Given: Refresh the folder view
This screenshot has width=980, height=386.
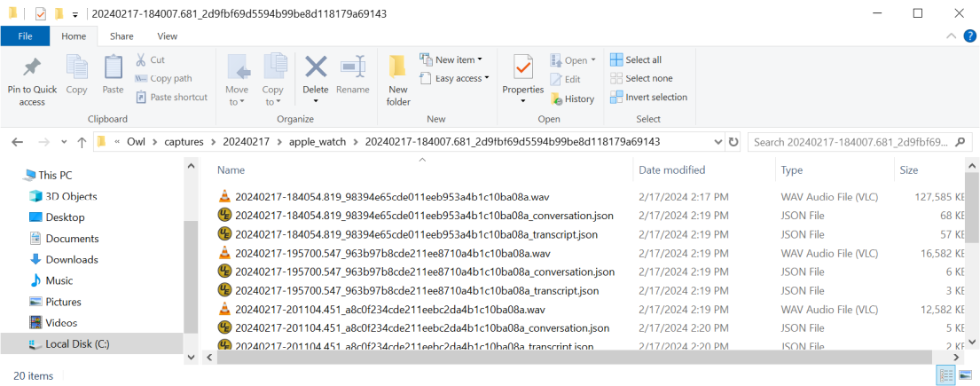Looking at the screenshot, I should tap(733, 142).
